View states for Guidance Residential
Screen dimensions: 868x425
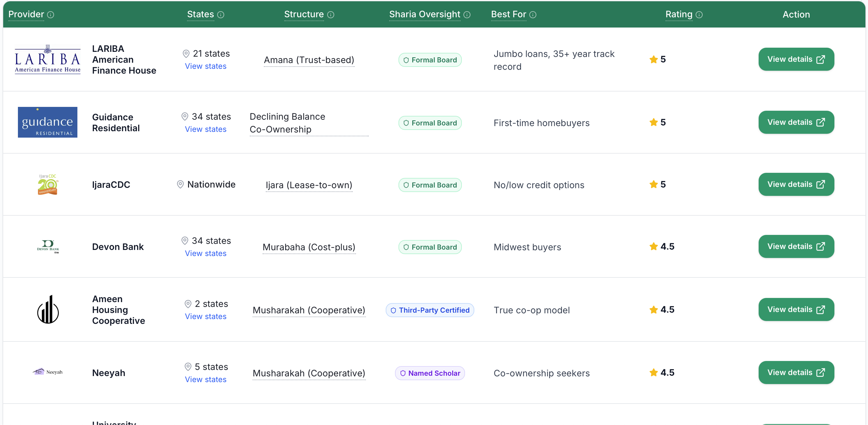coord(205,129)
